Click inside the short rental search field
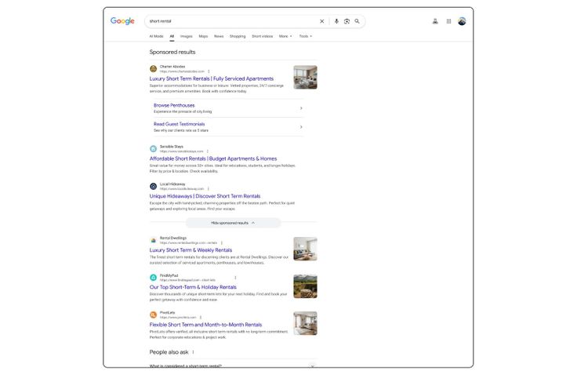This screenshot has width=588, height=375. pyautogui.click(x=227, y=21)
